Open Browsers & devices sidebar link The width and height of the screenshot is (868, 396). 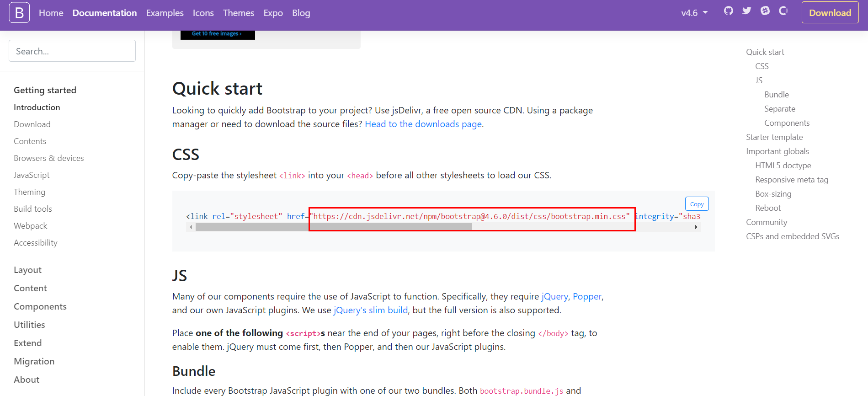coord(49,158)
